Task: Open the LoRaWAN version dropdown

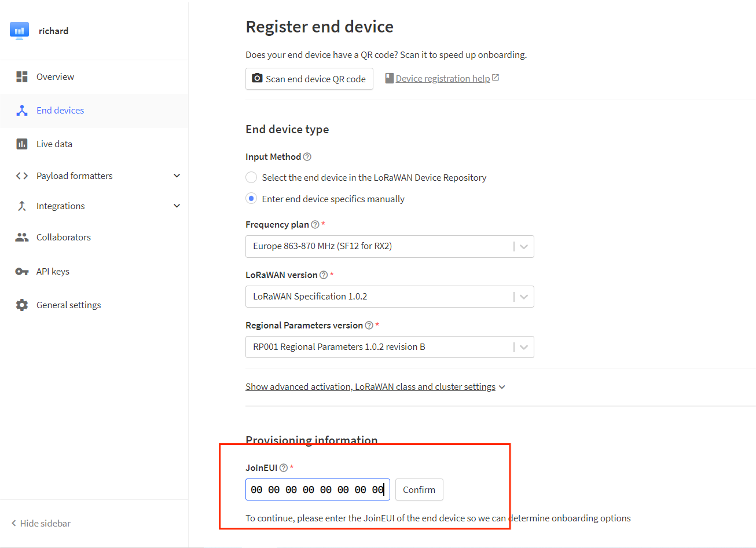Action: click(x=389, y=297)
